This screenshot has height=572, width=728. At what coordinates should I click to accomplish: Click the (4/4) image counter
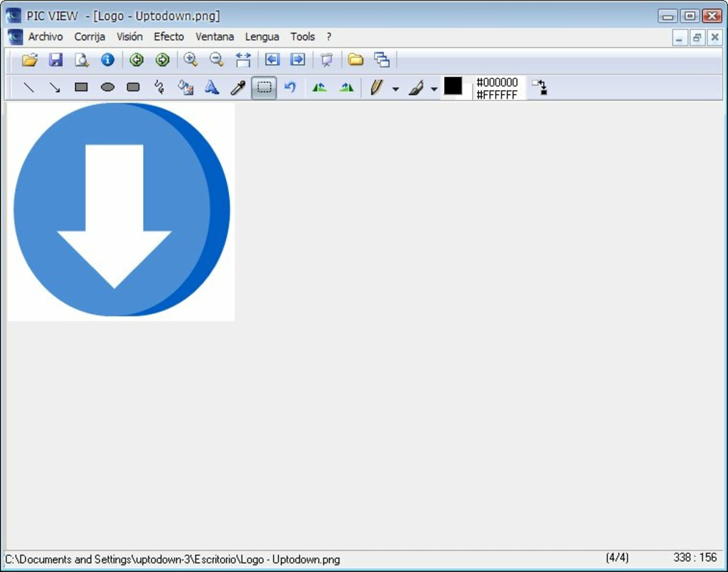[617, 557]
